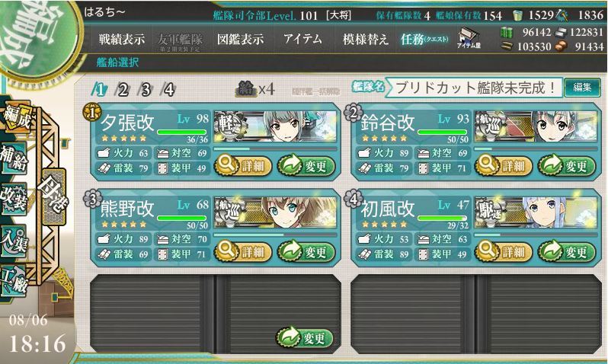
Task: Switch to fleet tab 2
Action: click(122, 90)
